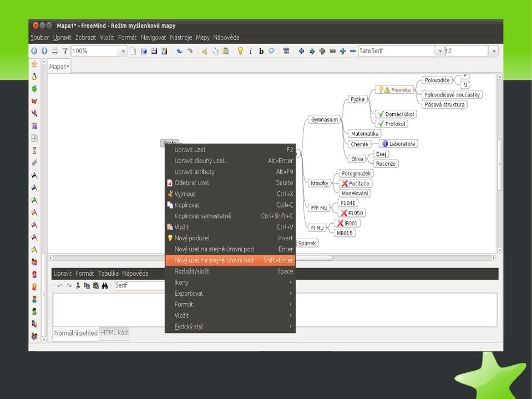Switch to the Normální pohled tab

tap(75, 333)
